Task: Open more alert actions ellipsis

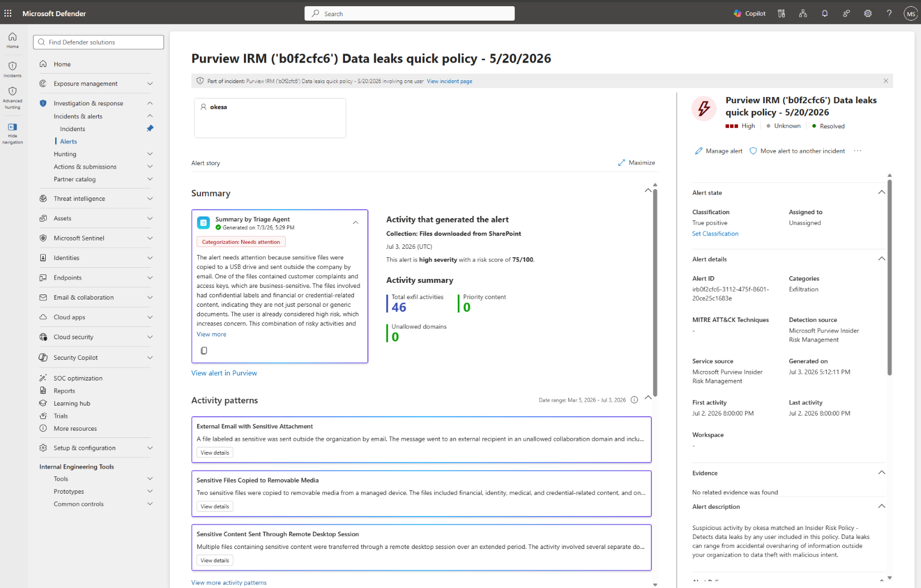Action: pos(857,151)
